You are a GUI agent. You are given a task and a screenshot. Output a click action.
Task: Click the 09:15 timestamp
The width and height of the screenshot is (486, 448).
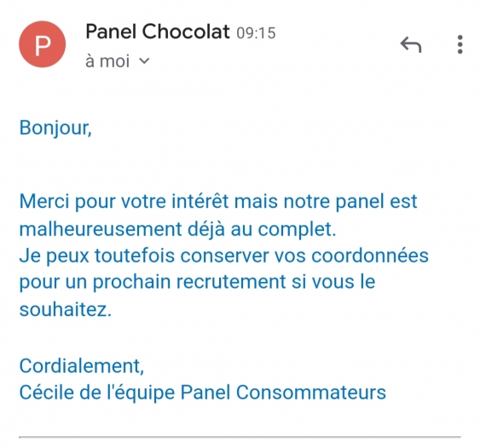(256, 33)
